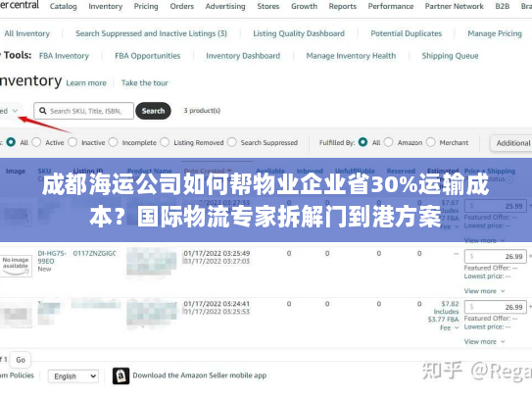Image resolution: width=532 pixels, height=400 pixels.
Task: Open FBA Opportunities link
Action: 148,56
